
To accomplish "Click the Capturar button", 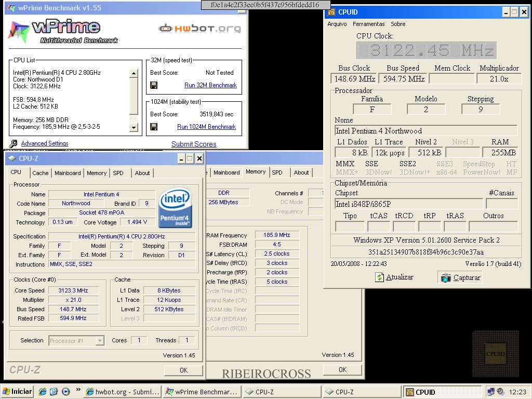I will point(460,277).
